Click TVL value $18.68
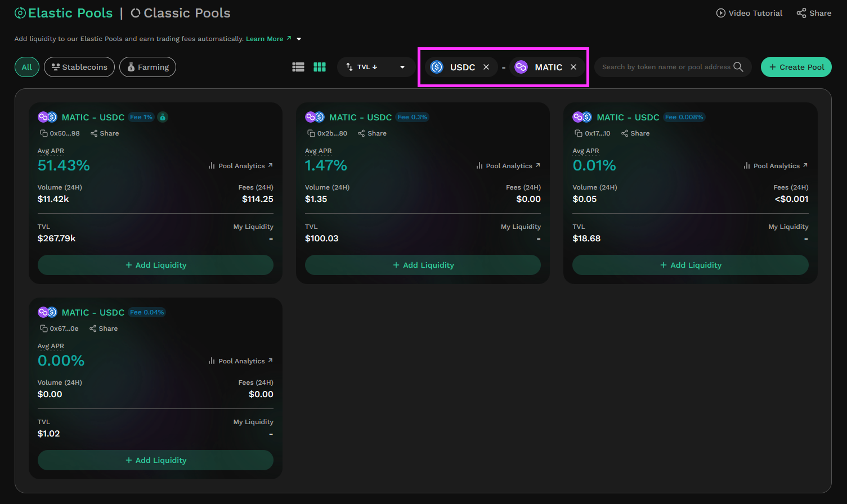Viewport: 847px width, 504px height. tap(586, 238)
